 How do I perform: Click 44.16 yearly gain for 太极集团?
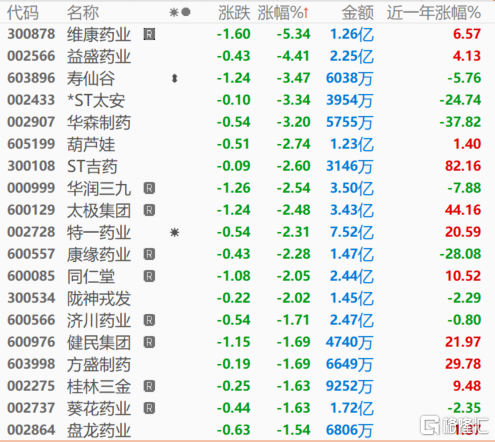pyautogui.click(x=463, y=210)
